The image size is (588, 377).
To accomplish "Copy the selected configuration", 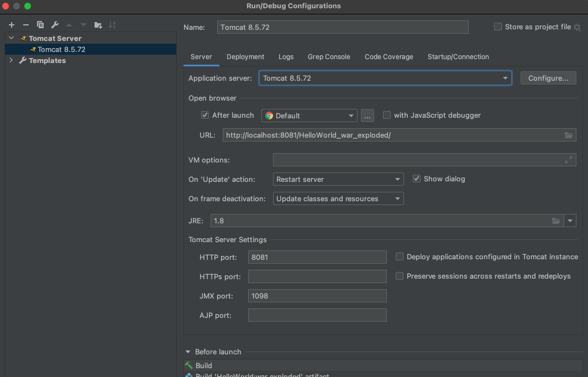I will [40, 25].
